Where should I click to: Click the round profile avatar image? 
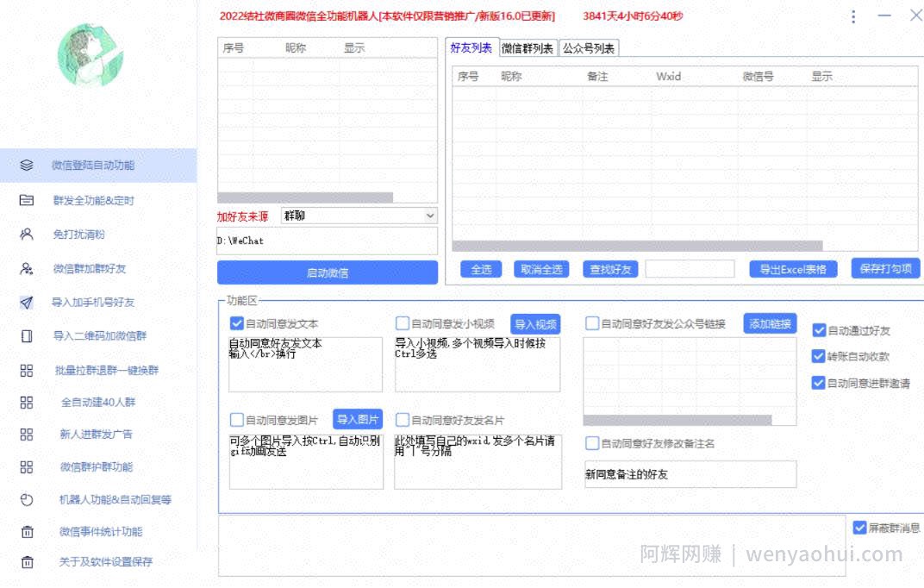91,55
